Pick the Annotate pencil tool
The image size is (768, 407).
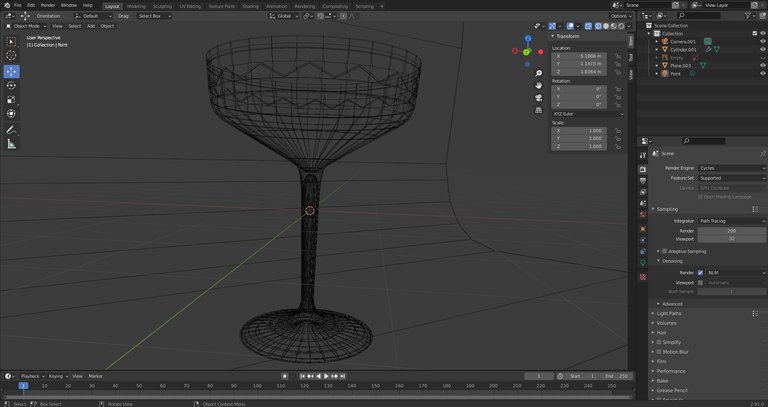pos(11,130)
